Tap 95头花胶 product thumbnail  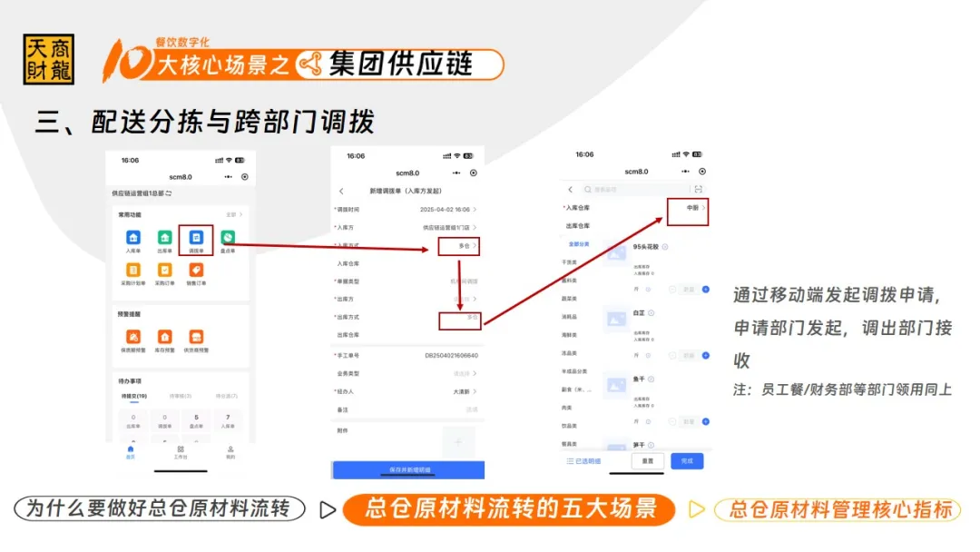click(x=616, y=254)
